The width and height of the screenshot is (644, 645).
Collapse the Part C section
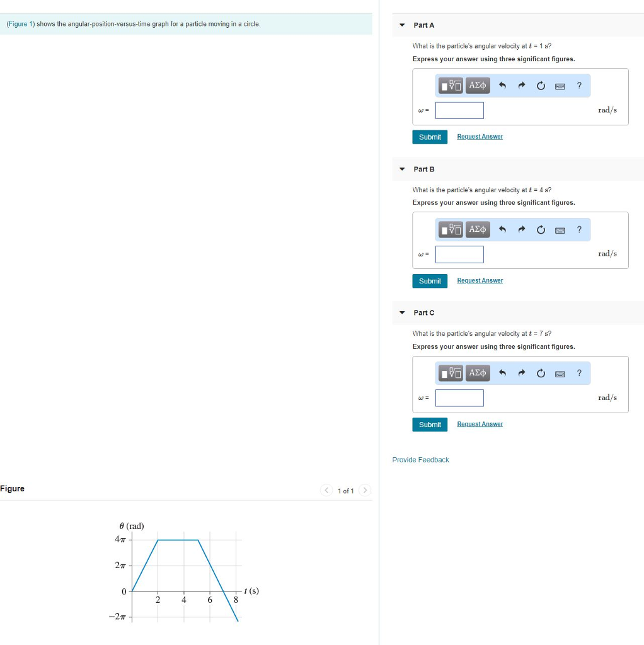click(x=402, y=312)
